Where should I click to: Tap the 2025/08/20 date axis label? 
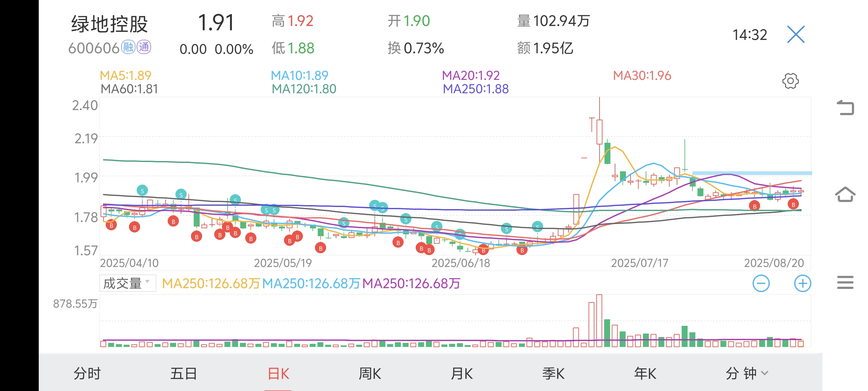pos(774,263)
